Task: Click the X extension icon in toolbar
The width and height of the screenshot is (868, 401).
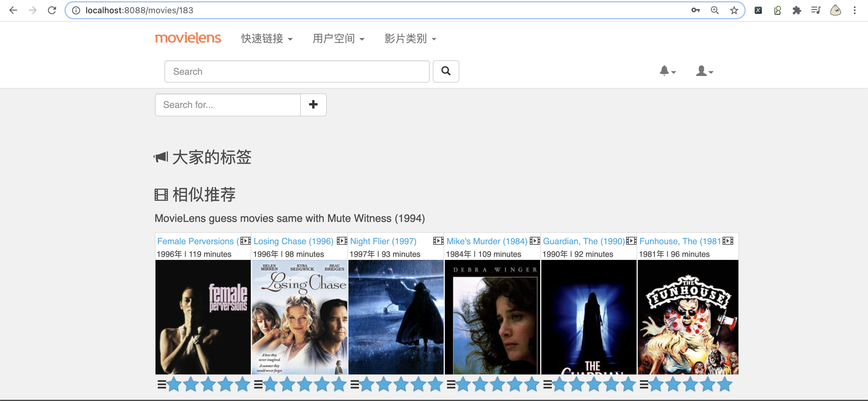Action: (758, 10)
